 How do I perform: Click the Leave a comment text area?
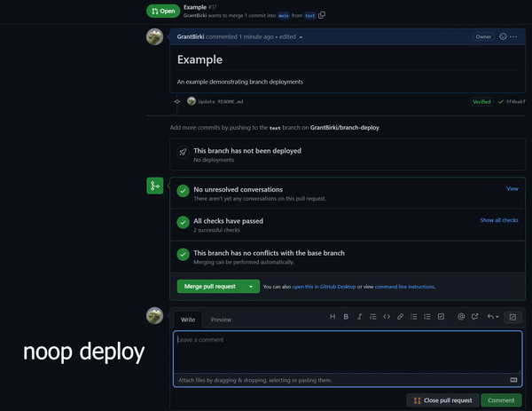point(348,352)
